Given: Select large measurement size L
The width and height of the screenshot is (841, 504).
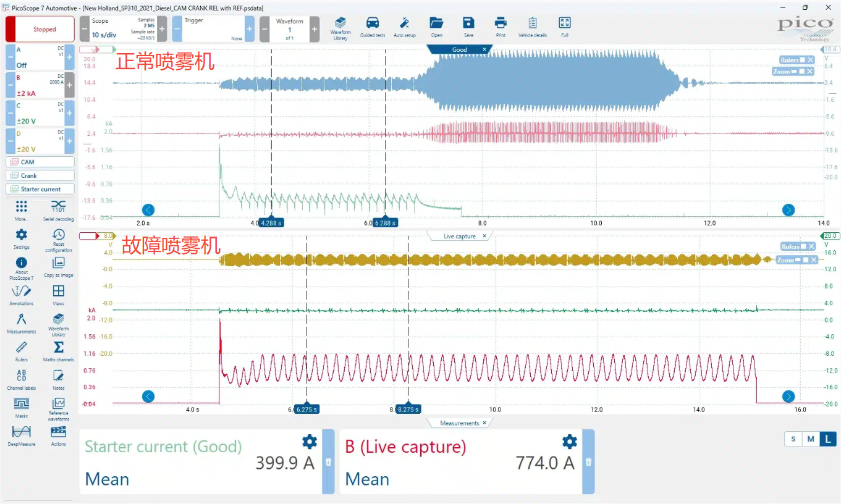Looking at the screenshot, I should click(827, 439).
